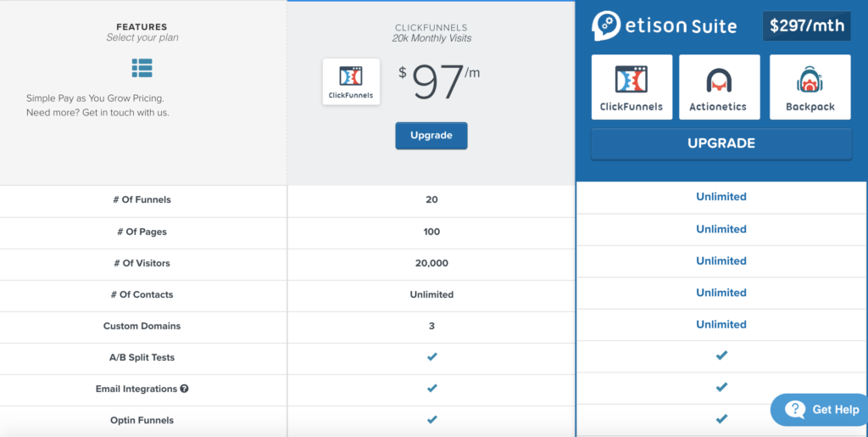The height and width of the screenshot is (437, 868).
Task: Open the Email Integrations help tooltip icon
Action: pos(184,389)
